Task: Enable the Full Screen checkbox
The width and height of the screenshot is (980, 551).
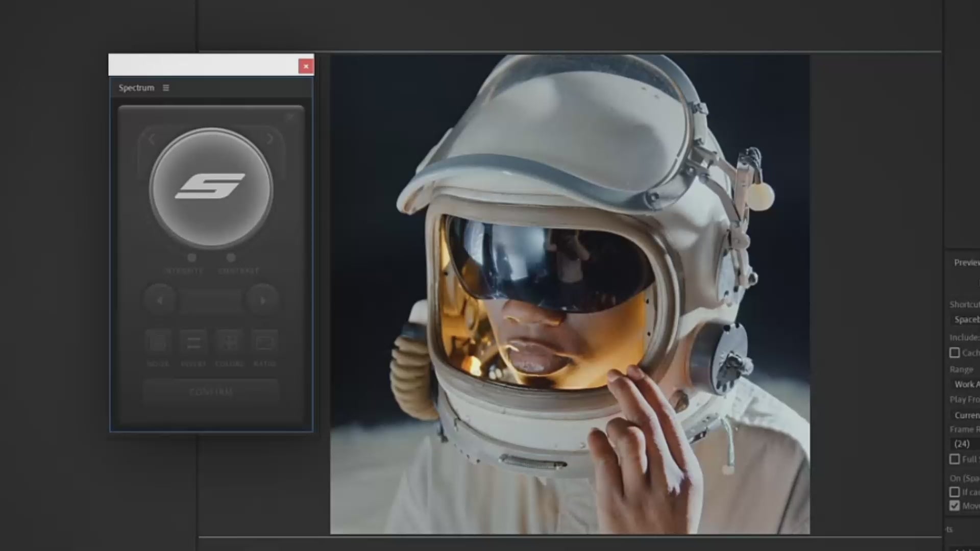Action: pos(954,459)
